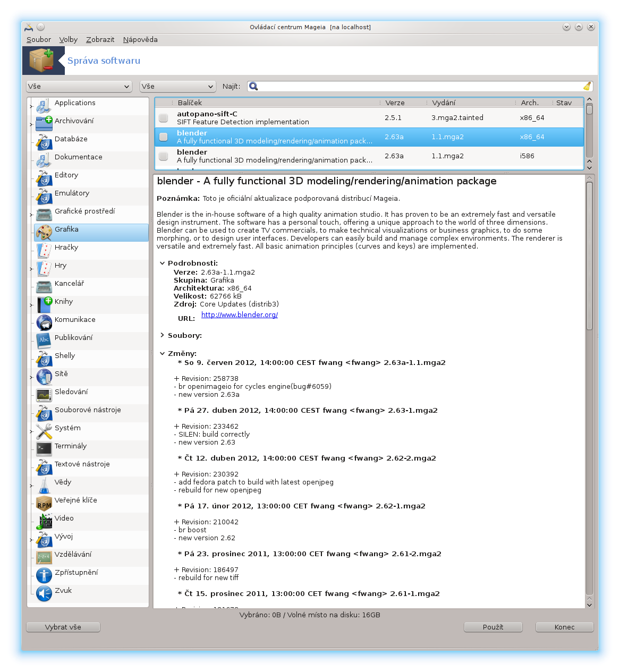
Task: Expand the Sítě tree category
Action: point(31,378)
